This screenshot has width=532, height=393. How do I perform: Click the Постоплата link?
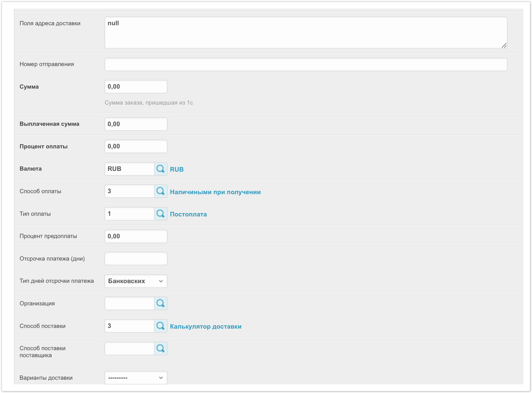(188, 214)
